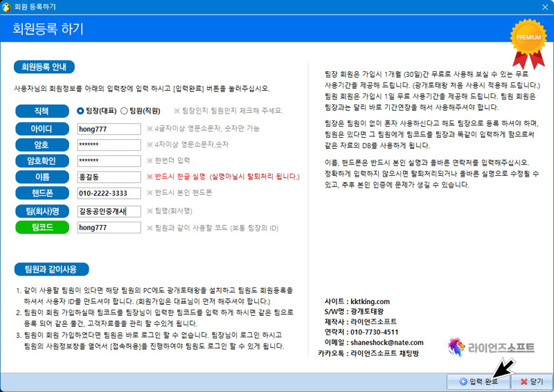Click the red 반드시 한글 실명 warning text
This screenshot has height=392, width=554.
(x=223, y=177)
